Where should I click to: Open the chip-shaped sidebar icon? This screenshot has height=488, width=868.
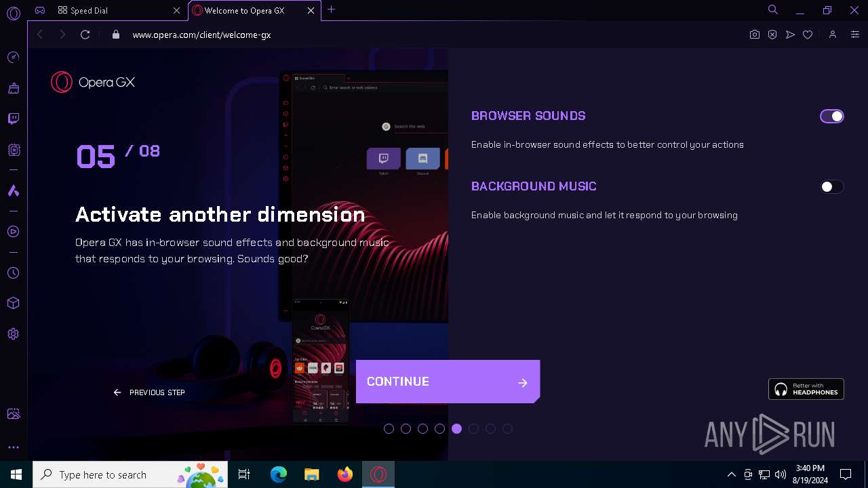(x=13, y=150)
